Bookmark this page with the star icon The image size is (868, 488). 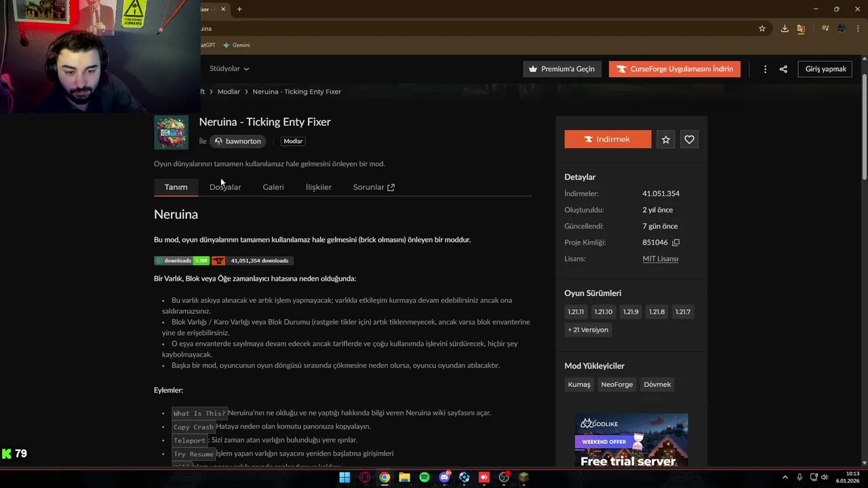(x=762, y=28)
